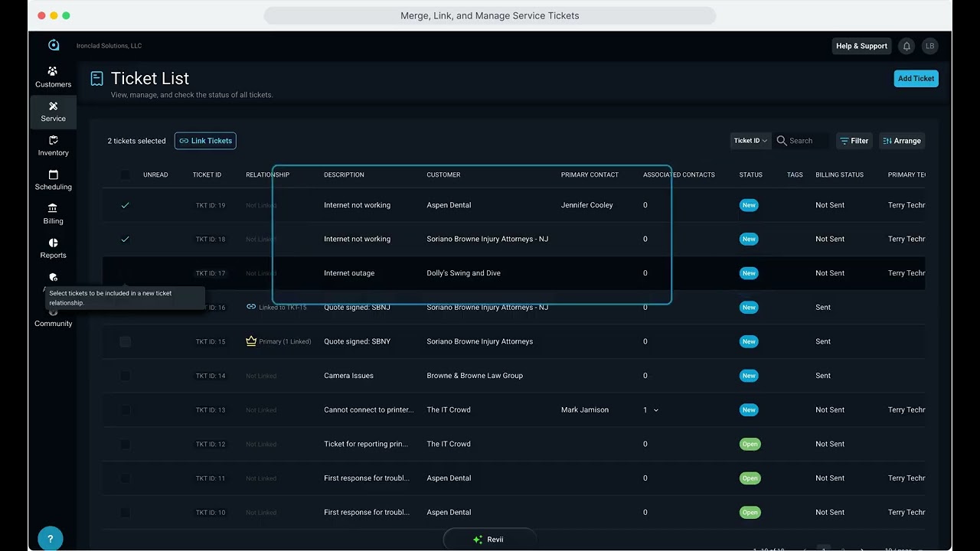Click the Ticket List page icon
Image resolution: width=980 pixels, height=551 pixels.
96,78
